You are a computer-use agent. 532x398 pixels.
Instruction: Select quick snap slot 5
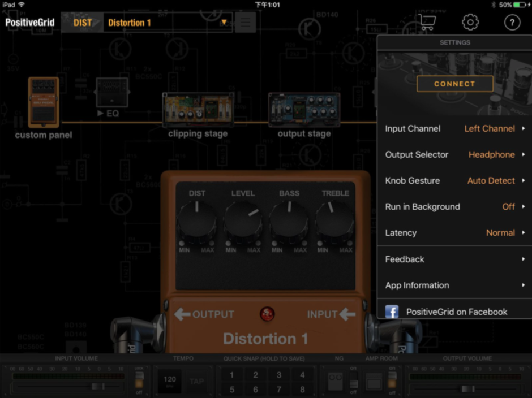(231, 390)
